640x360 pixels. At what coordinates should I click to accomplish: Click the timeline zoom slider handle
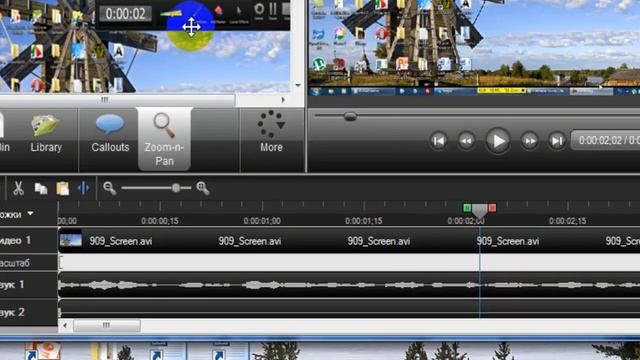click(x=176, y=188)
